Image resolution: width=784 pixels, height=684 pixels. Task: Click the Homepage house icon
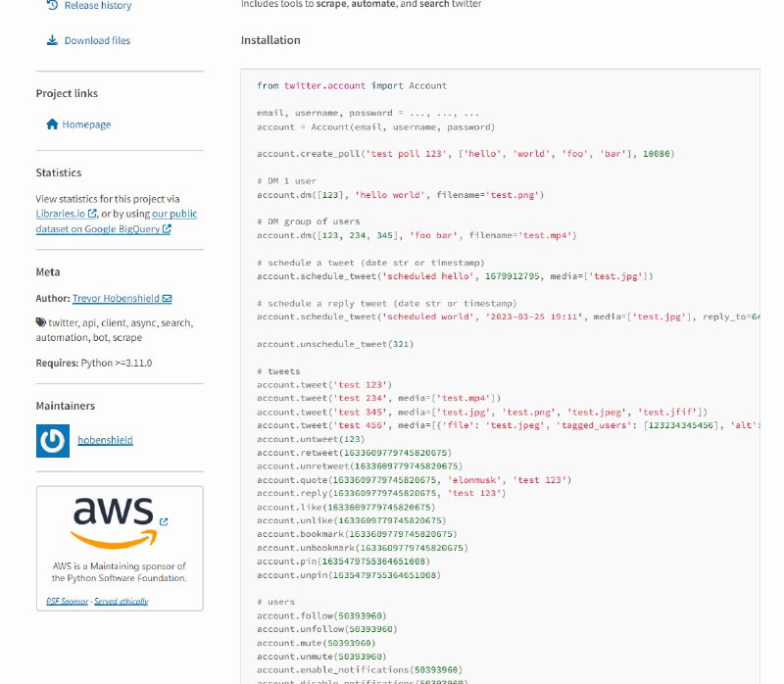(x=52, y=124)
